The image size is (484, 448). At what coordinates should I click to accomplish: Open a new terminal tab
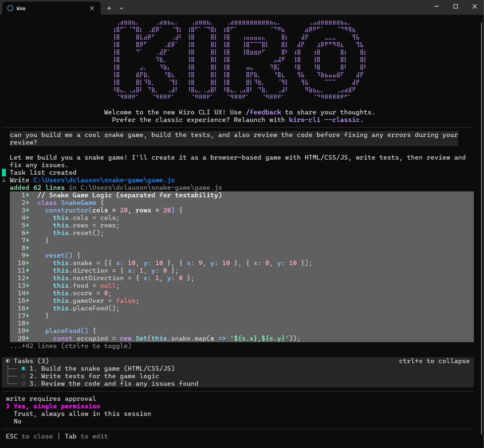[109, 8]
